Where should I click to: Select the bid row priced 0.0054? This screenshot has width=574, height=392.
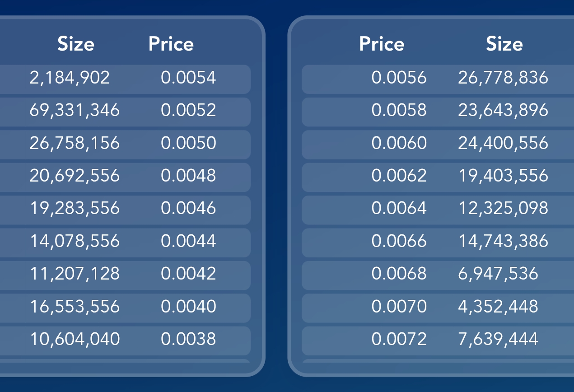(x=125, y=79)
